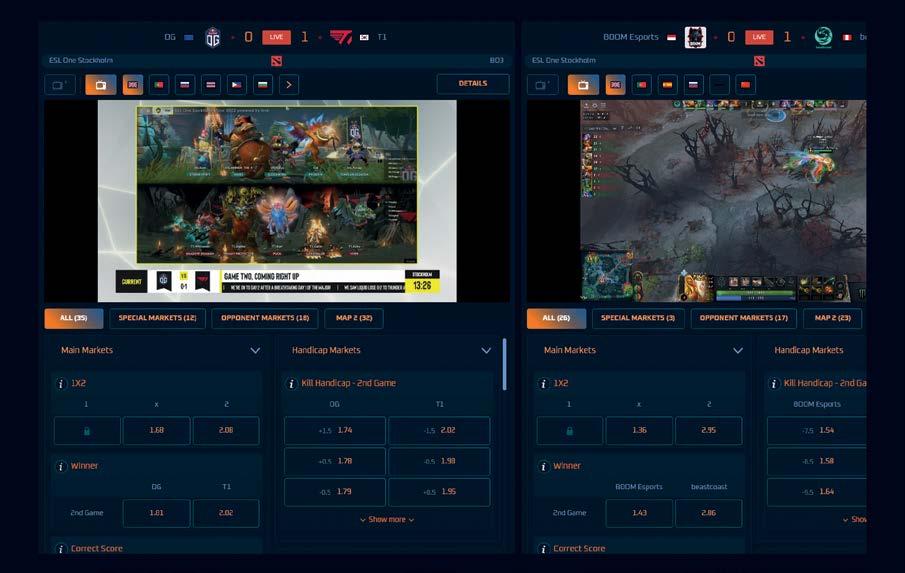Select T1 -0.5 kill handicap 1.98

(439, 461)
